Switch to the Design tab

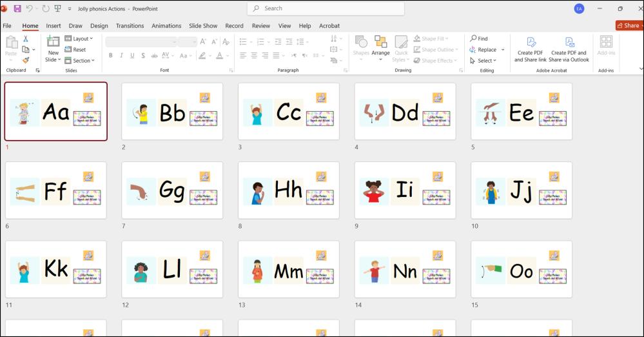(x=99, y=26)
